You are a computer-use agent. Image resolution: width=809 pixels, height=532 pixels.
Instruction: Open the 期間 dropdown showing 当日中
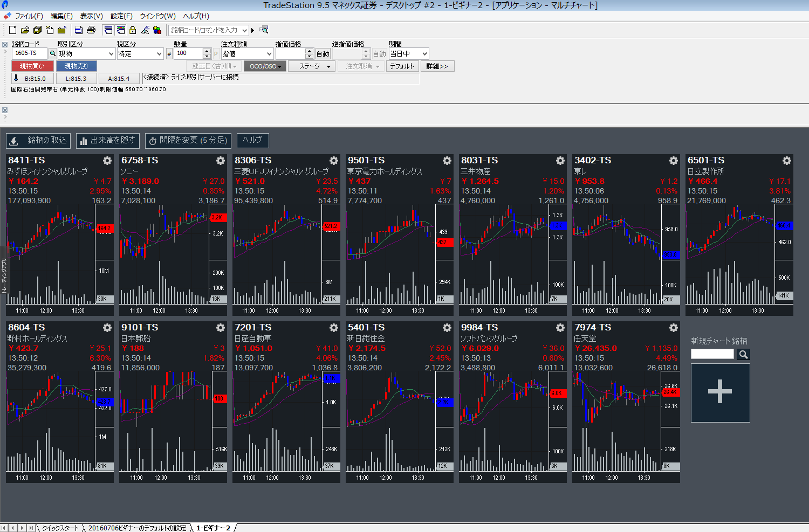(x=409, y=53)
